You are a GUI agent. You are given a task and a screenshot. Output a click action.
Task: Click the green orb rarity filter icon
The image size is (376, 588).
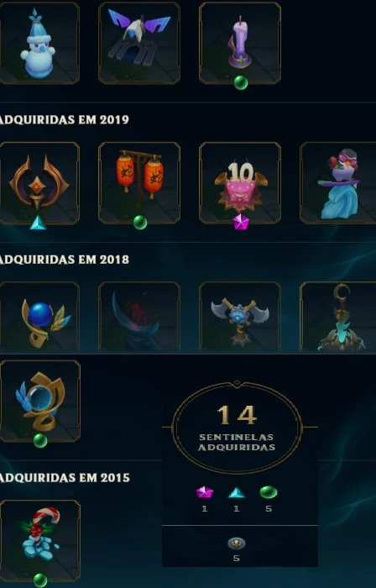pos(269,492)
